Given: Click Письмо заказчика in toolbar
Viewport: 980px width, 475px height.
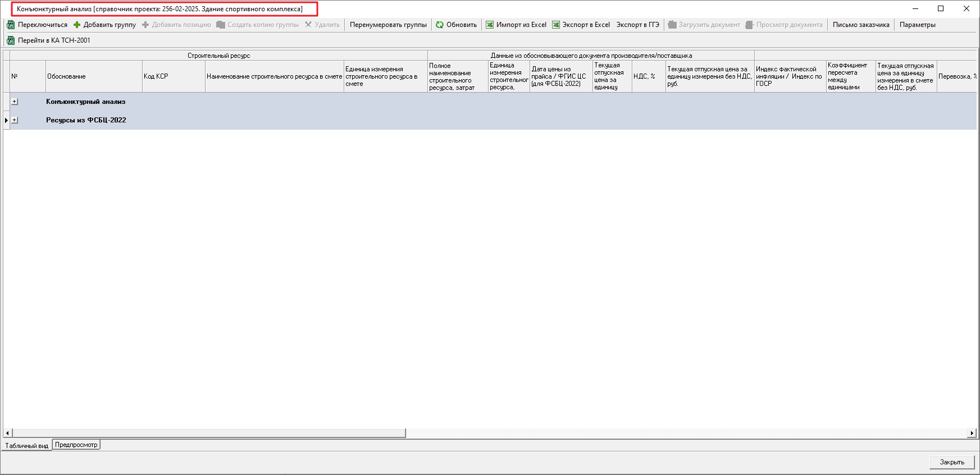Looking at the screenshot, I should click(860, 25).
